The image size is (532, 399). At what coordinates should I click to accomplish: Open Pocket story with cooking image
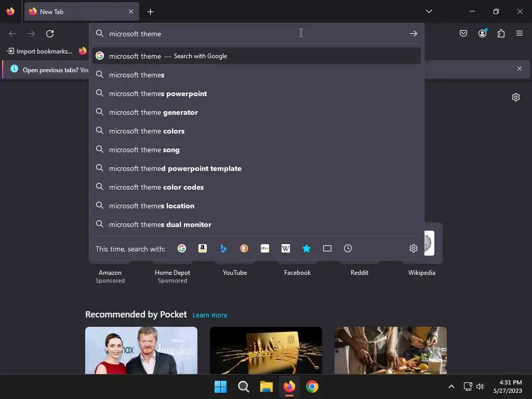coord(391,350)
